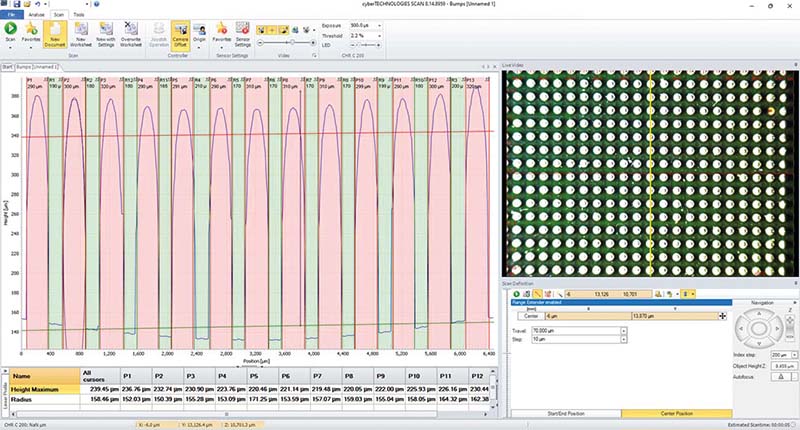Screen dimensions: 800x430
Task: Open the Step value dropdown
Action: (x=623, y=339)
